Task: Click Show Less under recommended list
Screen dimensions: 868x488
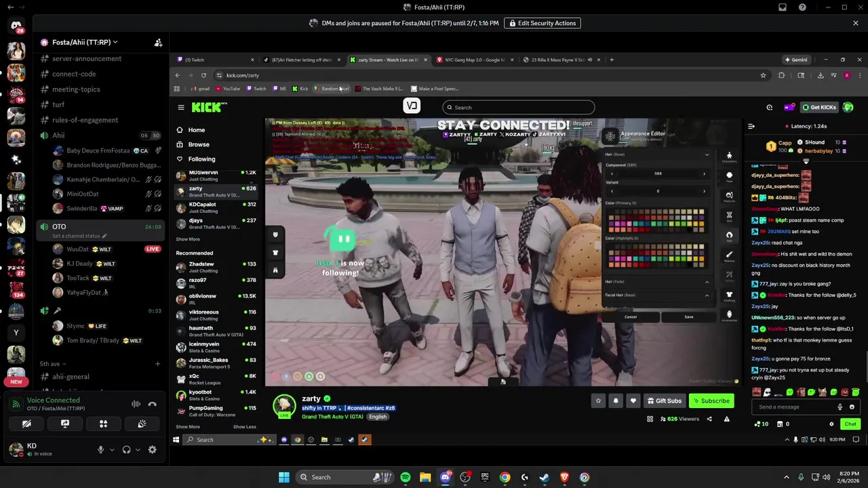Action: (x=245, y=427)
